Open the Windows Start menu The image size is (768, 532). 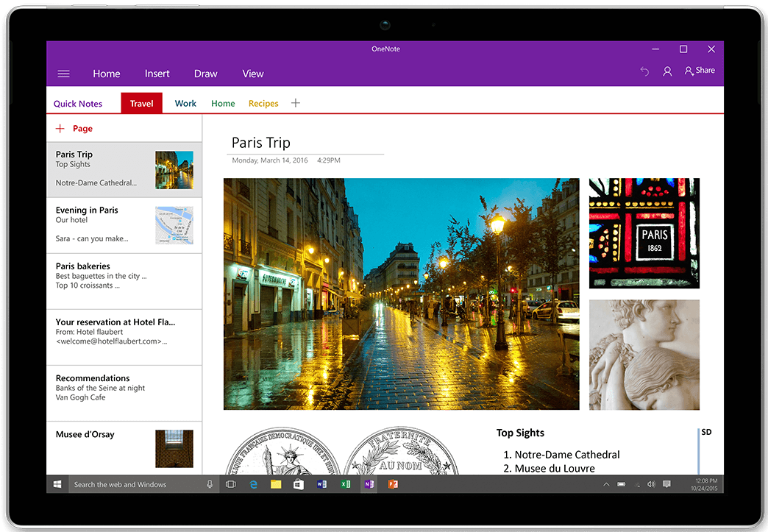coord(57,484)
